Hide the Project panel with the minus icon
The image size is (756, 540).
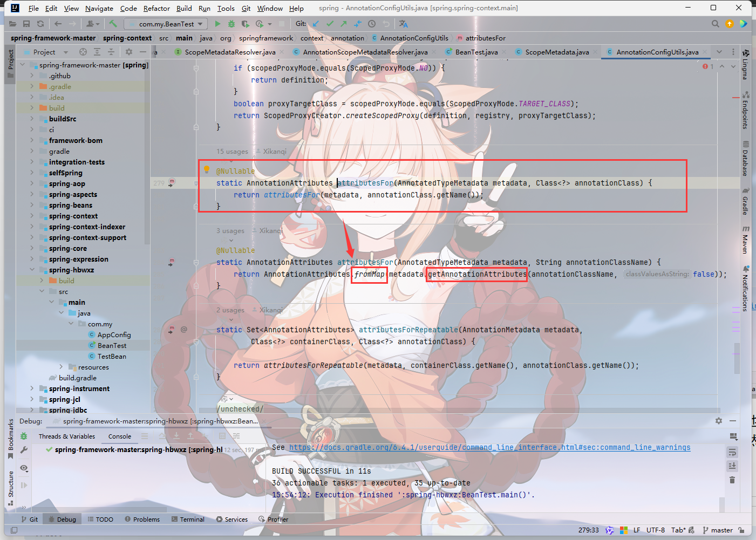point(142,52)
